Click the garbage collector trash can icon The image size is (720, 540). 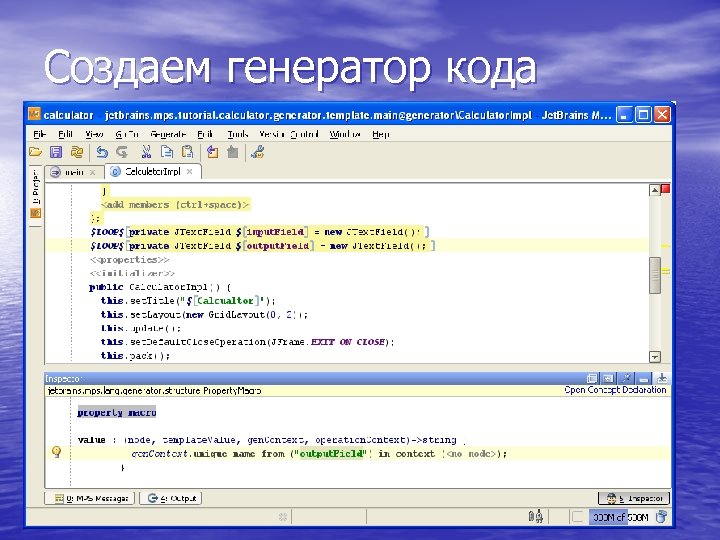661,517
